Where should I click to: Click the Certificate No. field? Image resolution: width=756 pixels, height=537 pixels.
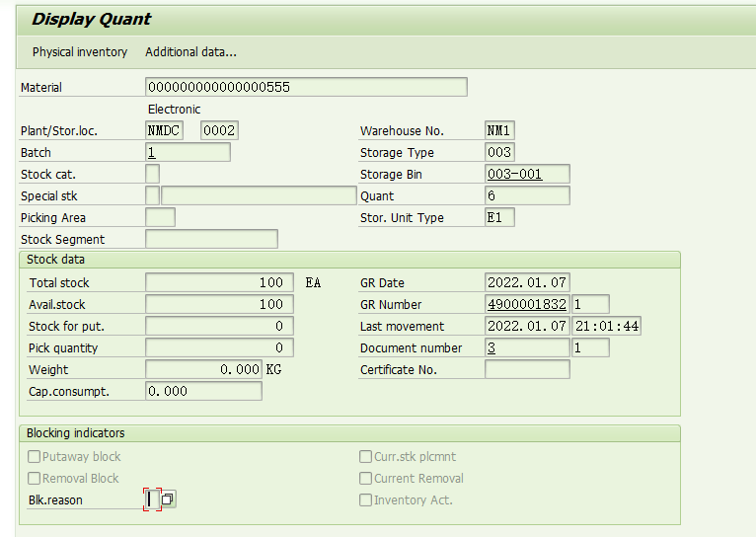click(527, 369)
